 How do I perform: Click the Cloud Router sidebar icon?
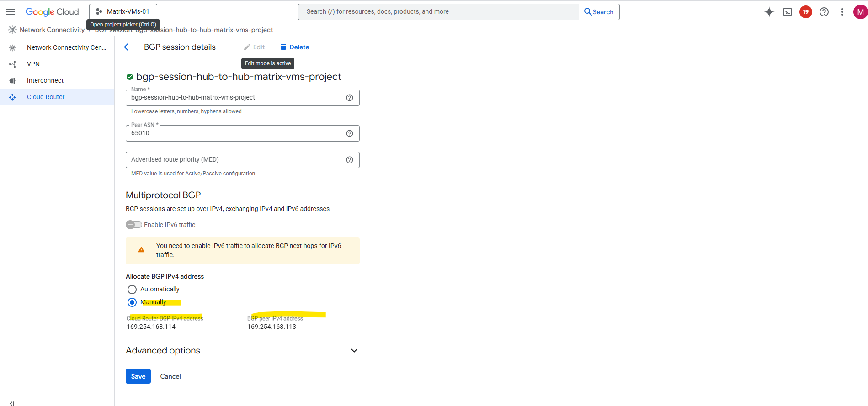pyautogui.click(x=12, y=97)
